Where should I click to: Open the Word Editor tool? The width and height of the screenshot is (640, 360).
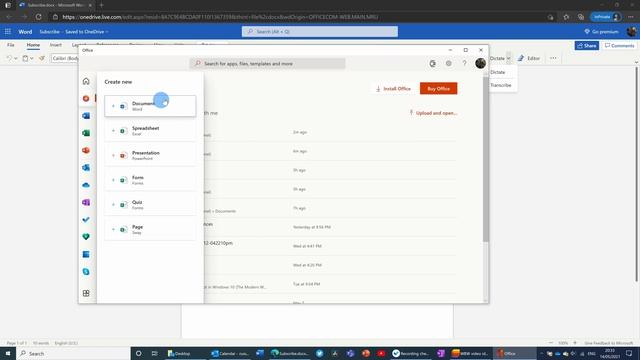pos(529,58)
